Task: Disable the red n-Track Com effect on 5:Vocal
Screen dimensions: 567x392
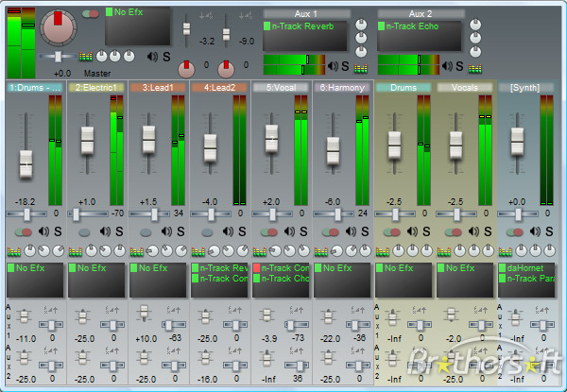Action: click(257, 267)
